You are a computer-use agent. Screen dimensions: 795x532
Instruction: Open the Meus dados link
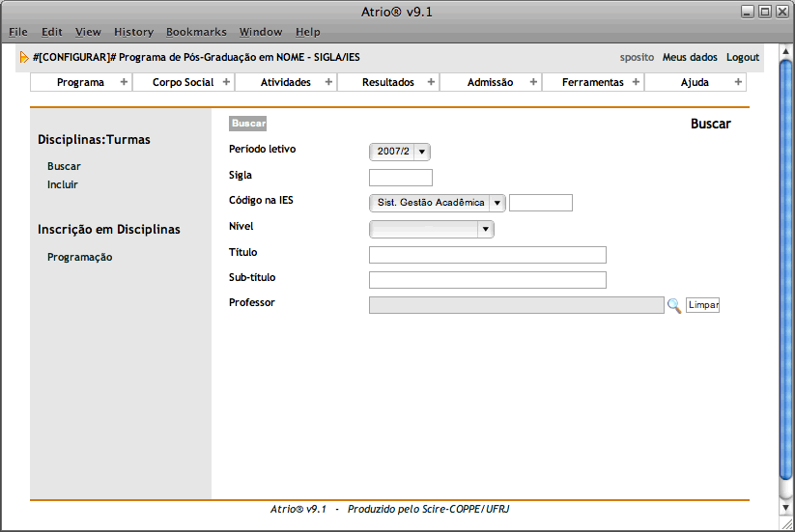click(x=690, y=57)
